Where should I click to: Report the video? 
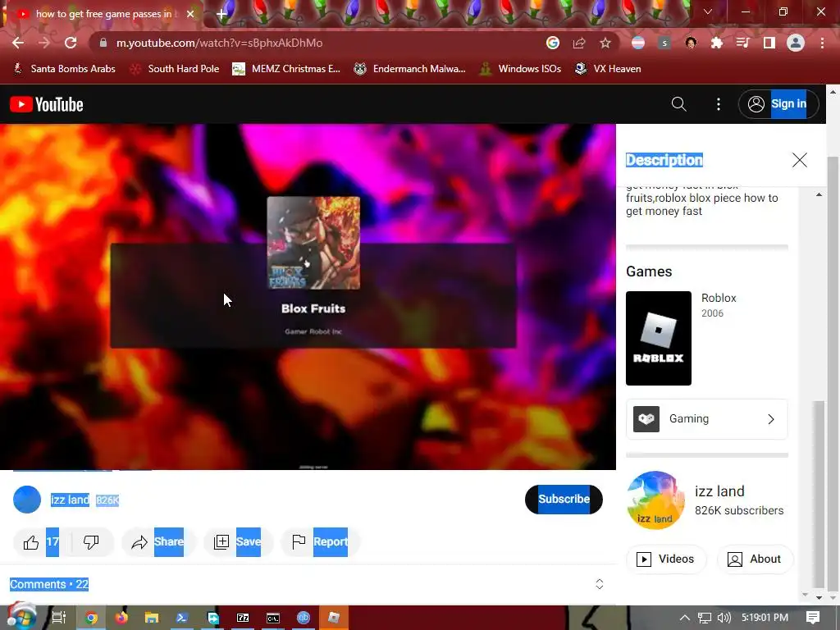point(321,542)
